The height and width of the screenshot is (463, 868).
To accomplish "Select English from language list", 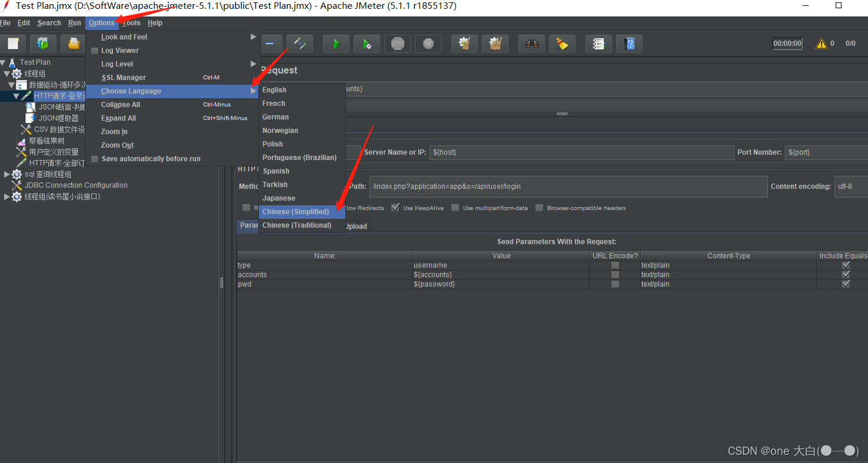I will pos(302,90).
